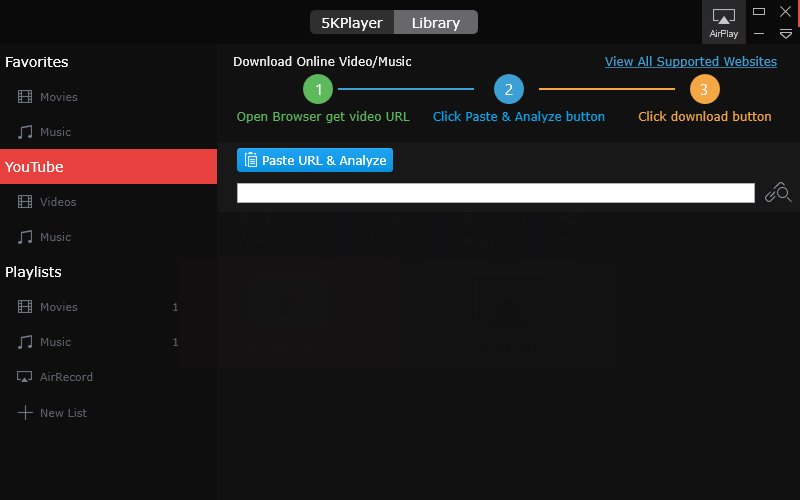Image resolution: width=800 pixels, height=500 pixels.
Task: Select the YouTube section in sidebar
Action: 108,166
